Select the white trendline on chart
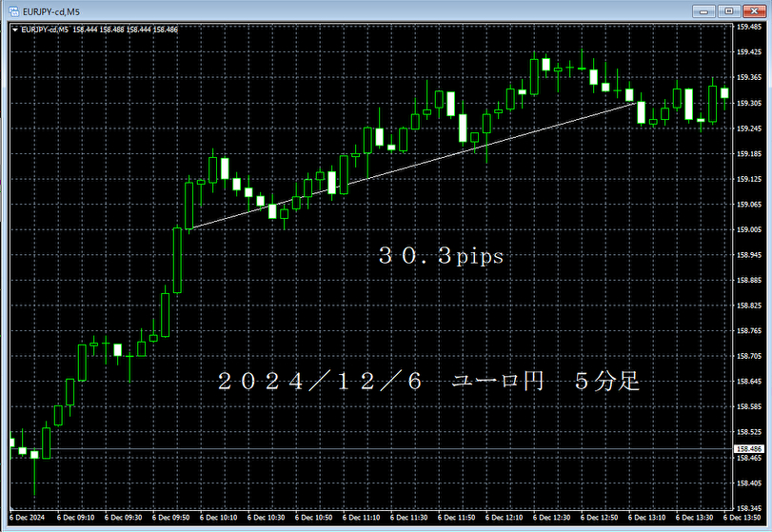Viewport: 772px width, 532px height. tap(413, 166)
